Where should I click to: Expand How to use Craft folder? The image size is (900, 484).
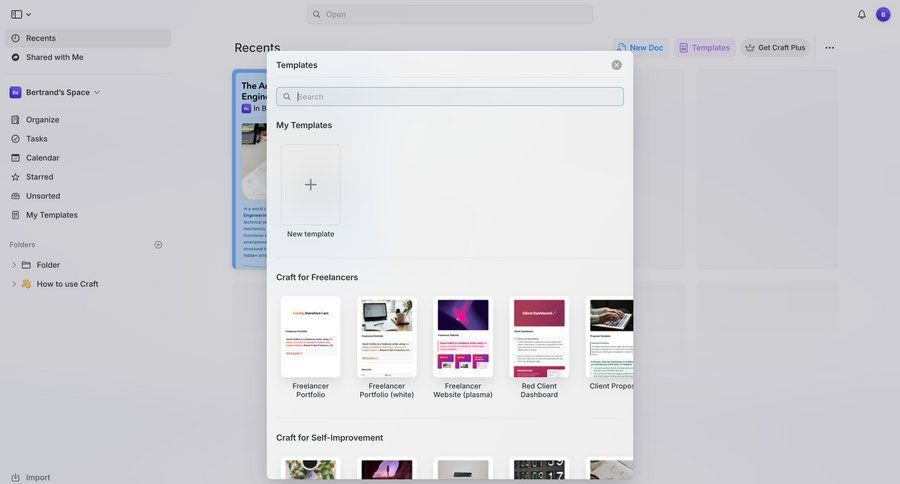click(x=14, y=284)
